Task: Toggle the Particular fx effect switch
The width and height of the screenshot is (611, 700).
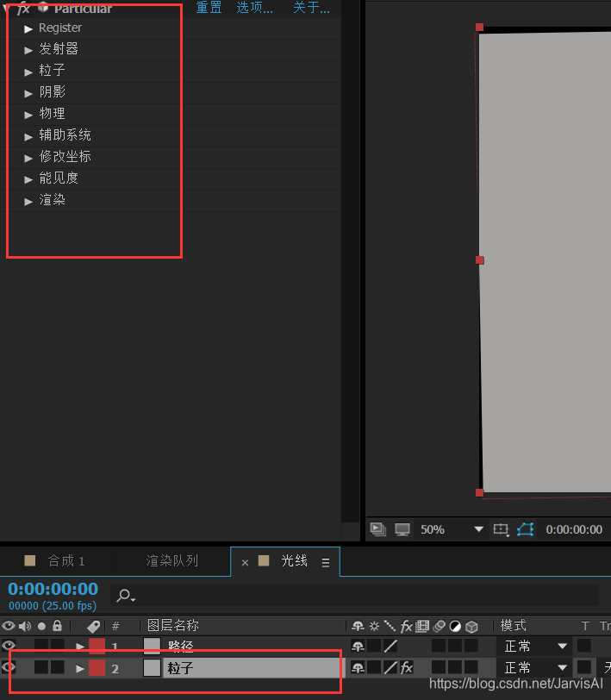Action: point(23,8)
